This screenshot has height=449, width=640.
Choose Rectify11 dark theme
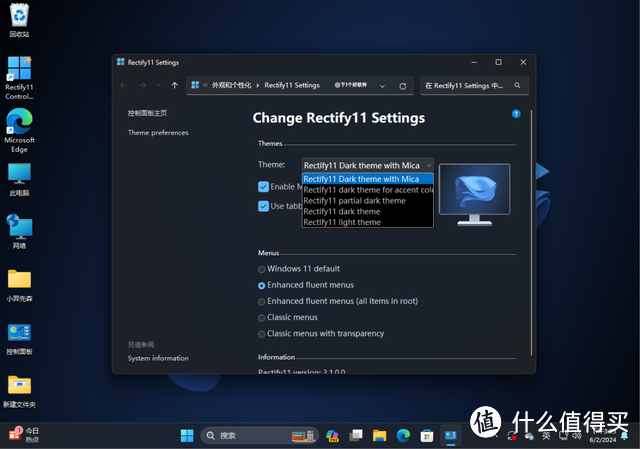(367, 211)
